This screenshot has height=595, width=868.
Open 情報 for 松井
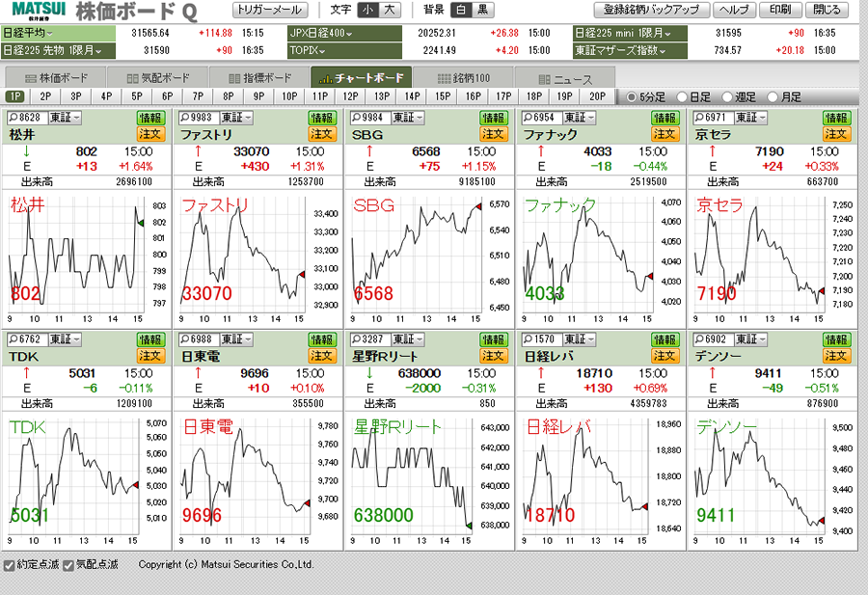(x=150, y=118)
